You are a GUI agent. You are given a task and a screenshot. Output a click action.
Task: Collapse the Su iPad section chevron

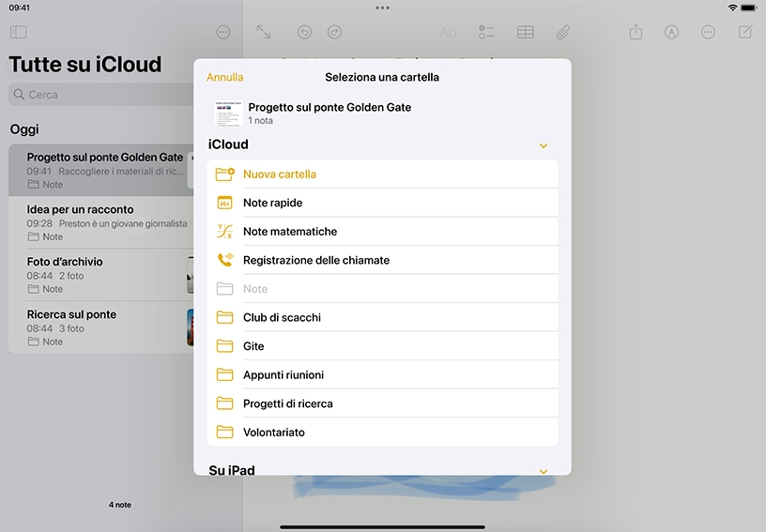[544, 471]
